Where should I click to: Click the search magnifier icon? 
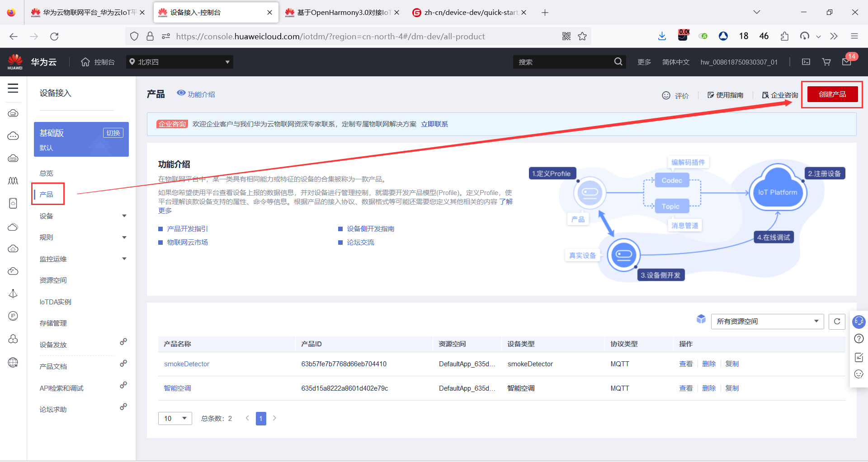(x=618, y=62)
